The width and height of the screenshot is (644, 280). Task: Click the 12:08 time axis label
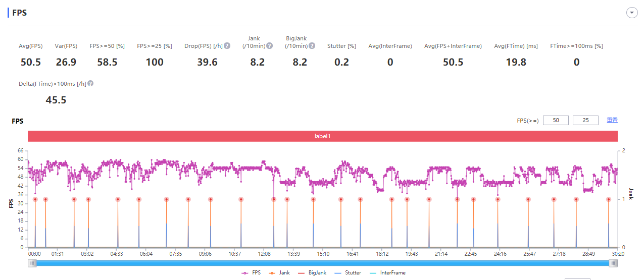(264, 254)
